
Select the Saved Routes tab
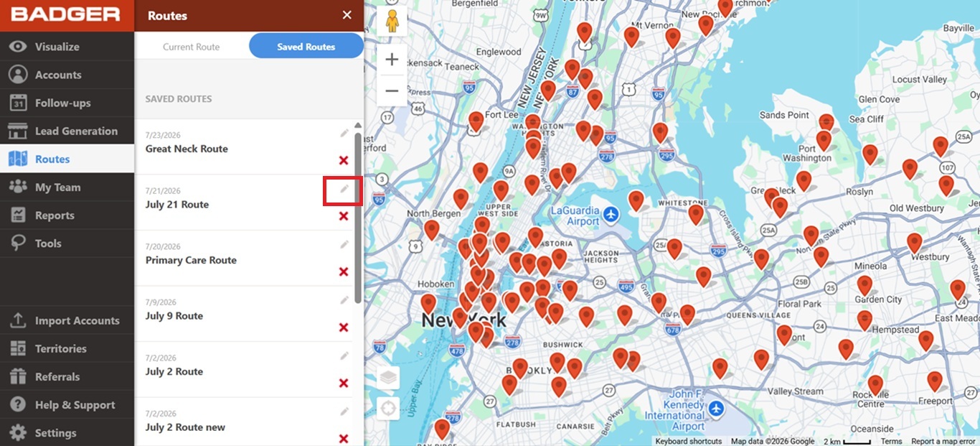point(306,47)
